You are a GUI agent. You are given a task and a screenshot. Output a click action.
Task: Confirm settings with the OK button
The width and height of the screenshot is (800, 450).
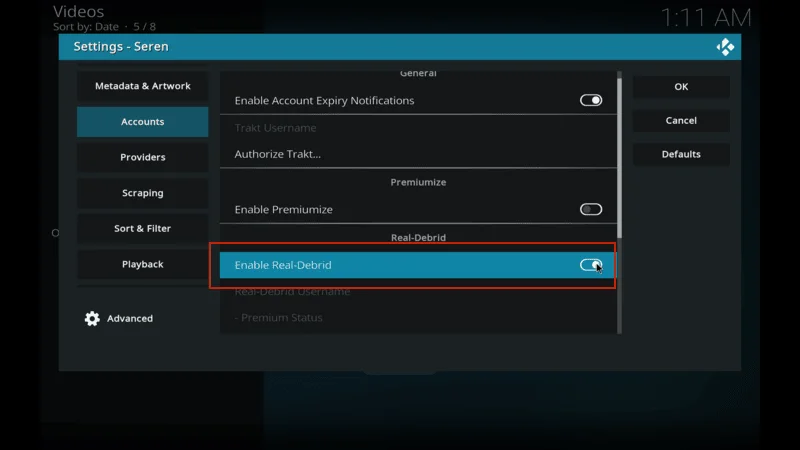(x=681, y=87)
